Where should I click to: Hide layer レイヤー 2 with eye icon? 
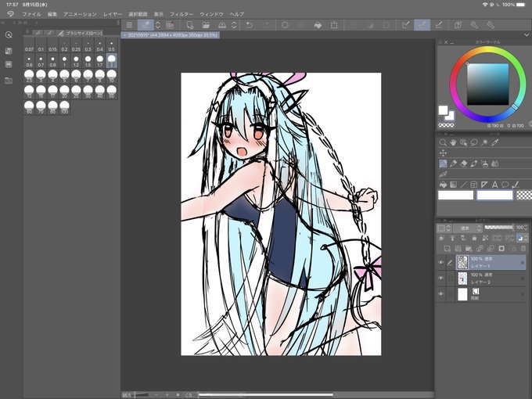[440, 279]
